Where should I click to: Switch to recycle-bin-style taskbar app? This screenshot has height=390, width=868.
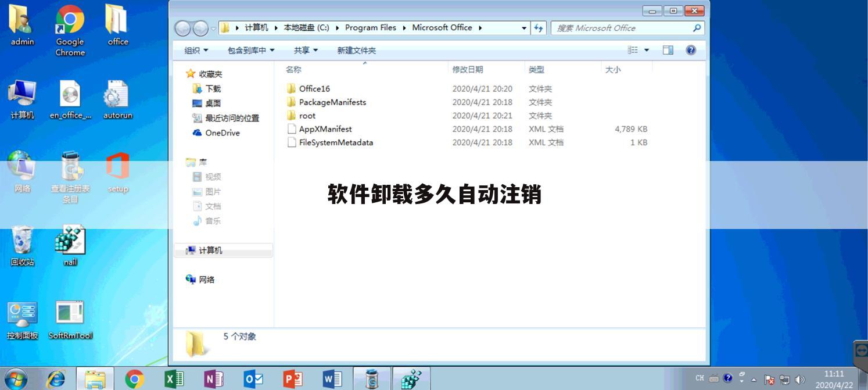tap(372, 379)
